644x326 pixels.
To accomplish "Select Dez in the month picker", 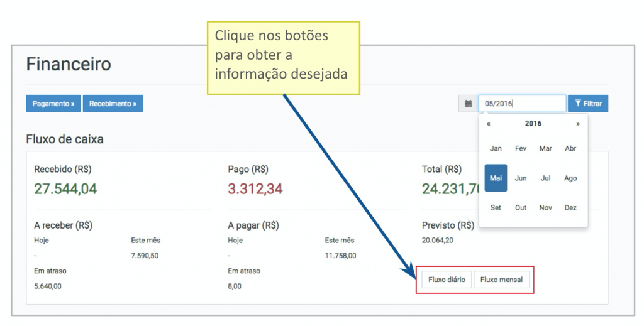I will pyautogui.click(x=570, y=207).
